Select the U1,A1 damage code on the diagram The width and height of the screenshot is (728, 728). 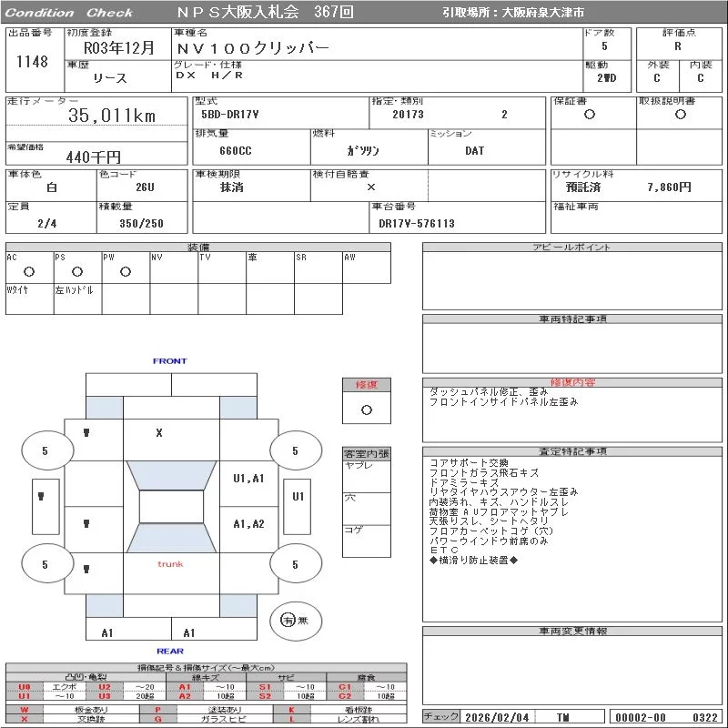(x=248, y=478)
